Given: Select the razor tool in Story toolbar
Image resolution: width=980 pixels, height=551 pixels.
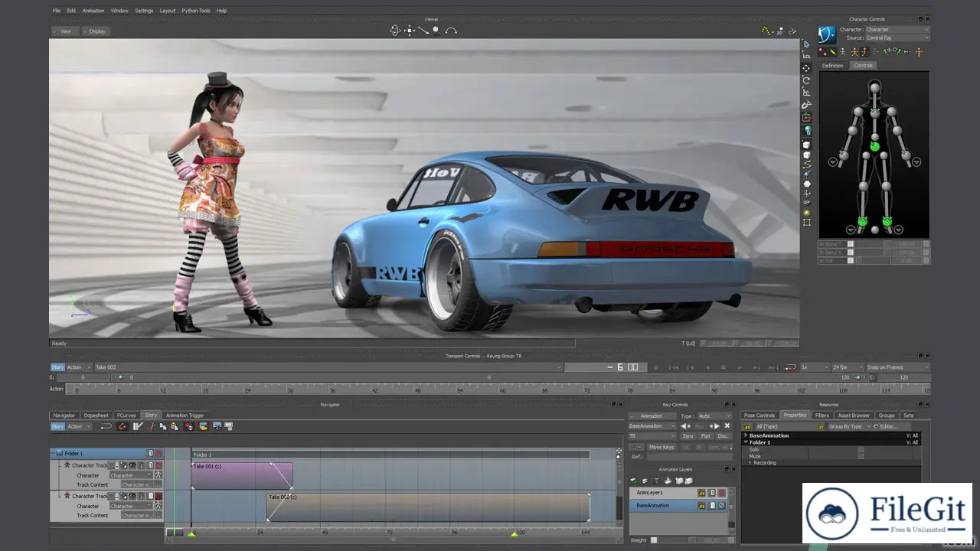Looking at the screenshot, I should point(138,426).
